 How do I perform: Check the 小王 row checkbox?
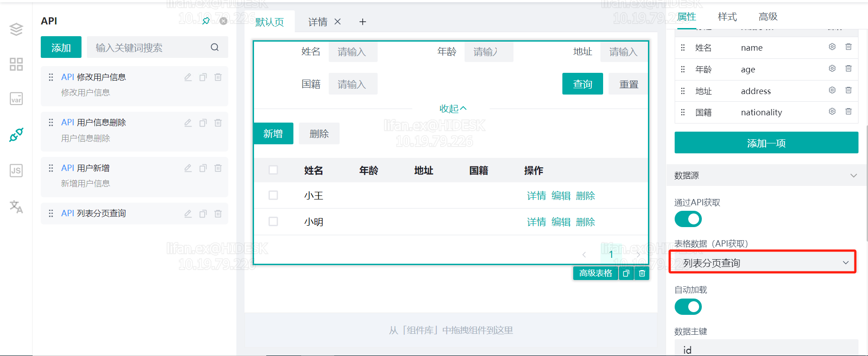point(273,195)
